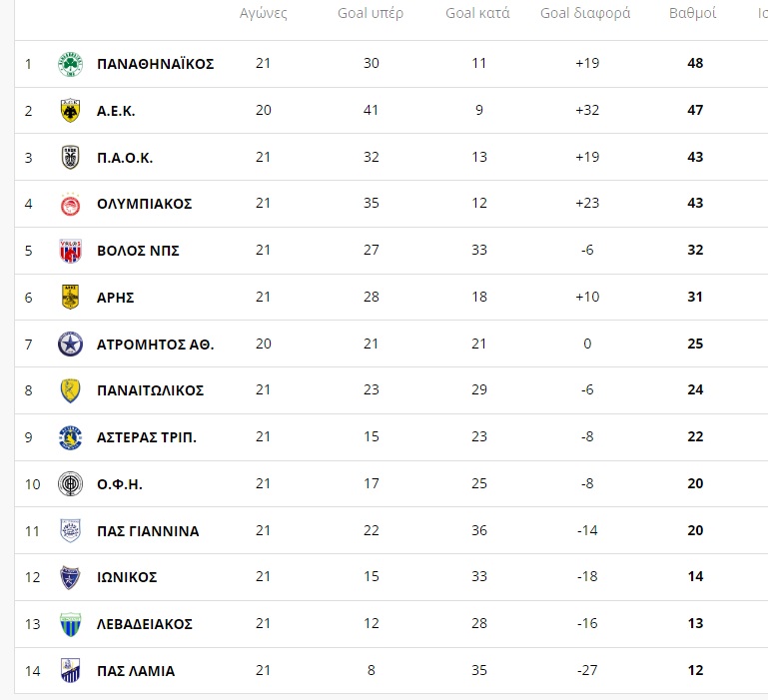Sort by Goal κατά column header
Screen dimensions: 768x700
(477, 13)
